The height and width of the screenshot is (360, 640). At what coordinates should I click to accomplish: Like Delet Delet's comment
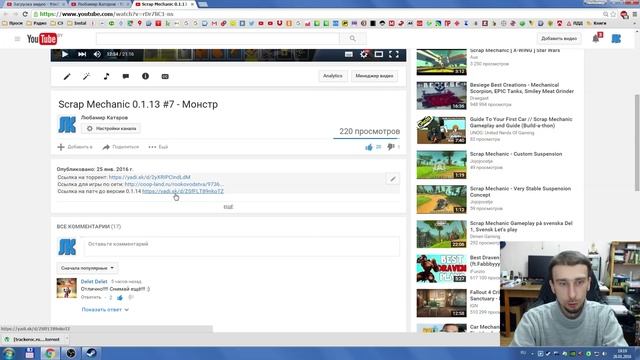click(120, 298)
